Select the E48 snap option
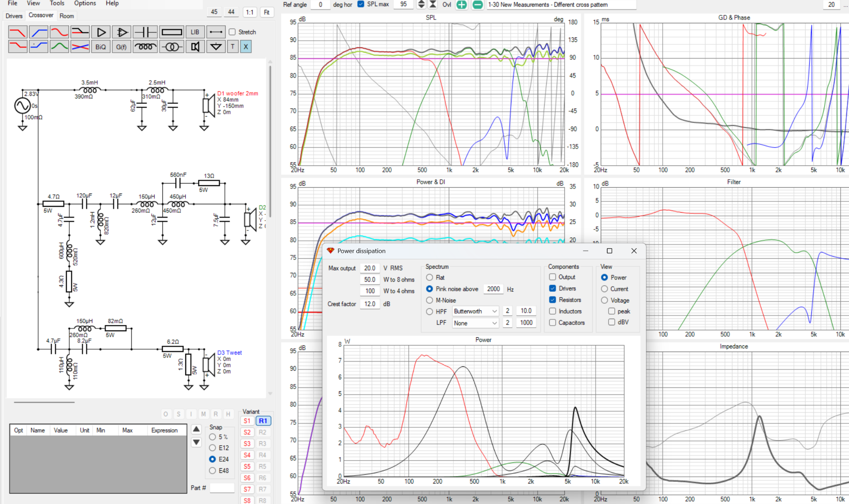This screenshot has height=504, width=849. point(212,470)
